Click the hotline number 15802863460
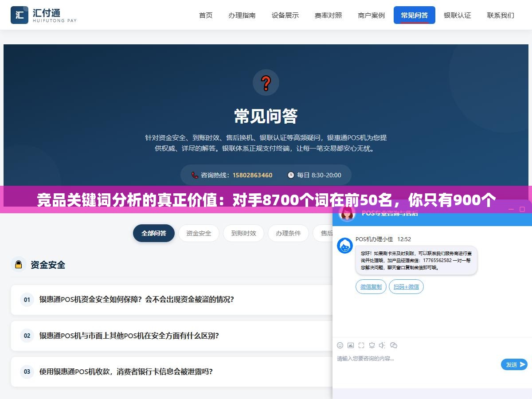 tap(253, 175)
